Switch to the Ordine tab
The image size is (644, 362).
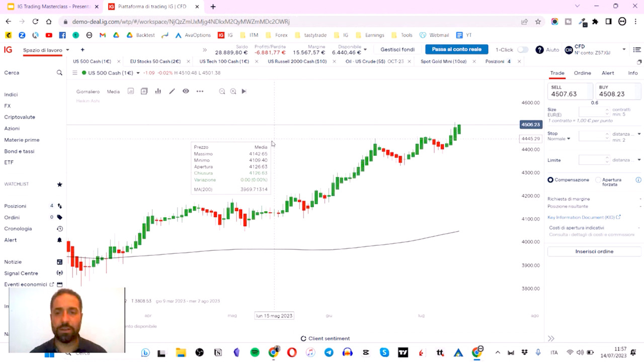582,73
